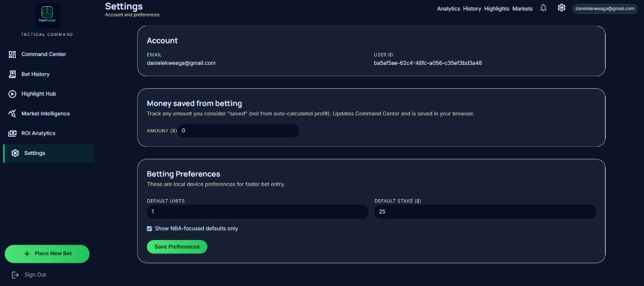Image resolution: width=644 pixels, height=286 pixels.
Task: Uncheck Show NBA-focused defaults only
Action: coord(150,229)
